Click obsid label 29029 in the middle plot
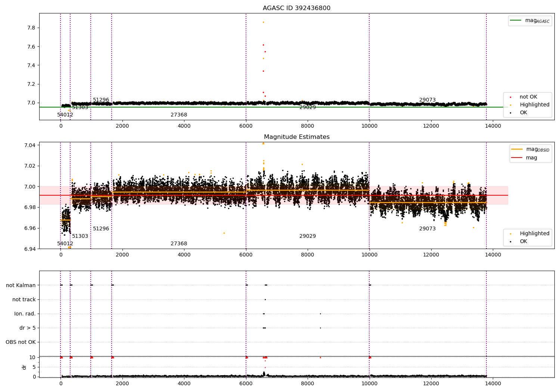 point(308,236)
